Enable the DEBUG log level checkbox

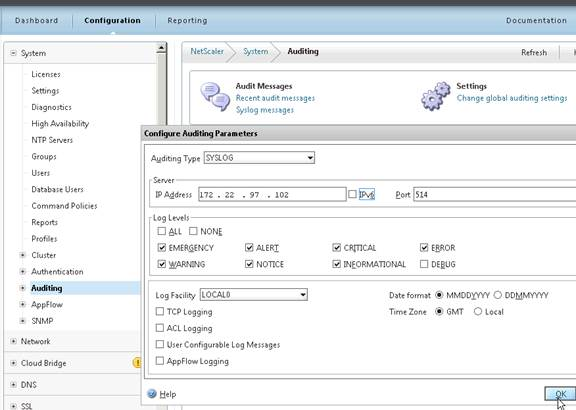(424, 264)
